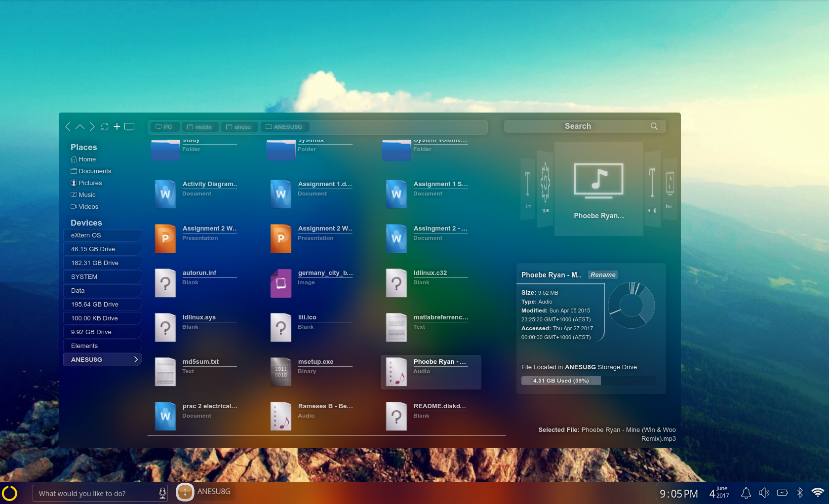
Task: Jump to PC in breadcrumb path
Action: (164, 127)
